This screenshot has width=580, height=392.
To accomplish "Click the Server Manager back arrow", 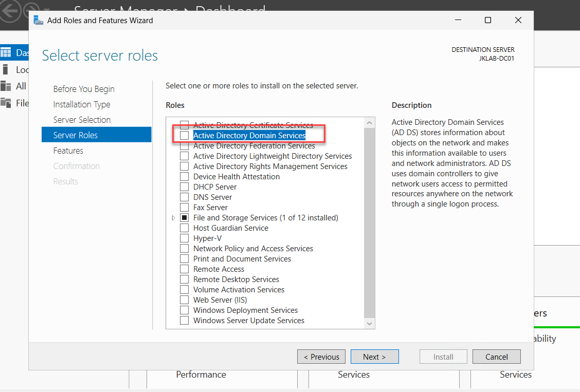I will (x=9, y=11).
